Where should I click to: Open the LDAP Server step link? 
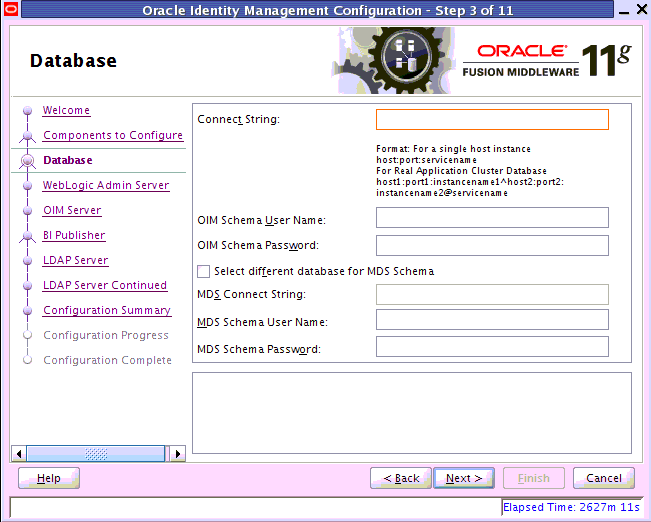76,260
